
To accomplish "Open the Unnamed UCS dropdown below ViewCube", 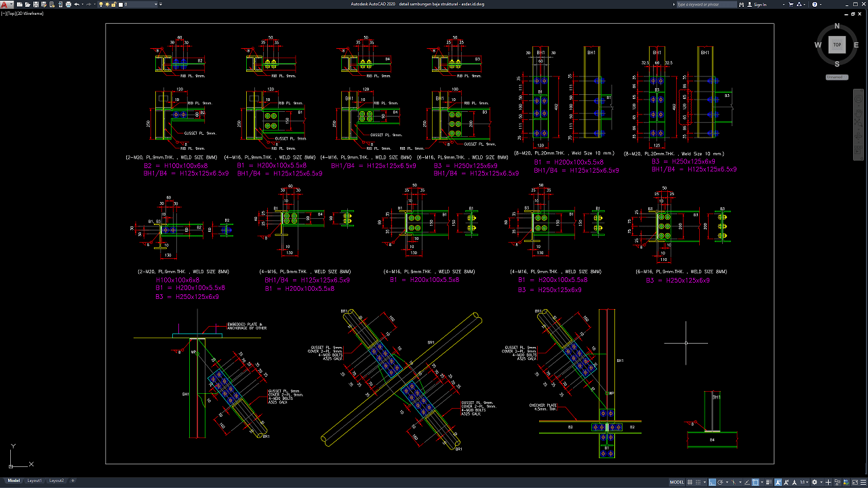I will pos(835,77).
